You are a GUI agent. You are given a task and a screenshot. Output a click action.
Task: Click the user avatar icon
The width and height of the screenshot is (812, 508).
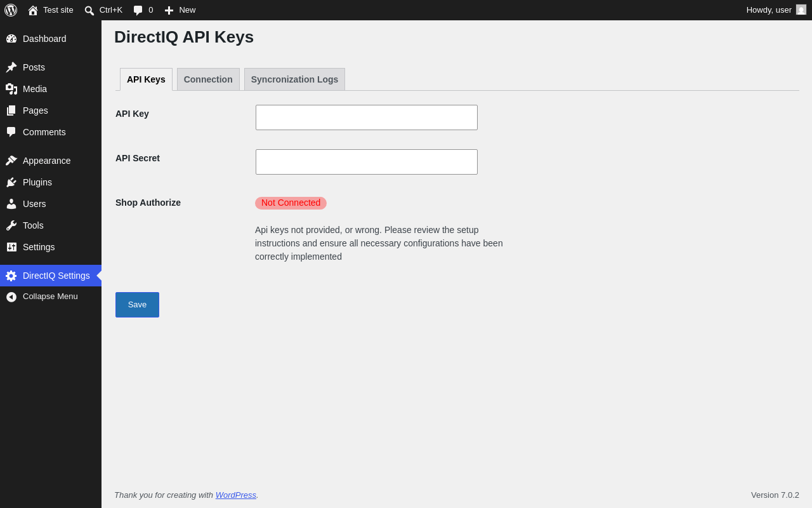tap(801, 10)
